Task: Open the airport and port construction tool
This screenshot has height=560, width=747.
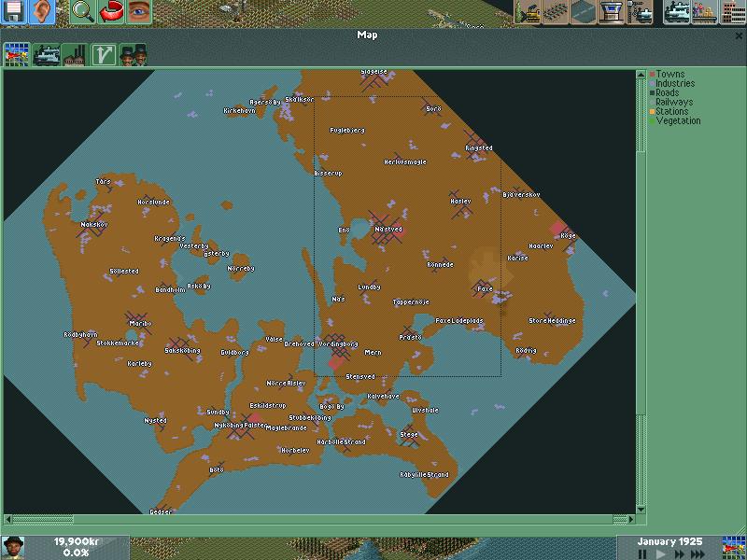Action: pyautogui.click(x=612, y=11)
